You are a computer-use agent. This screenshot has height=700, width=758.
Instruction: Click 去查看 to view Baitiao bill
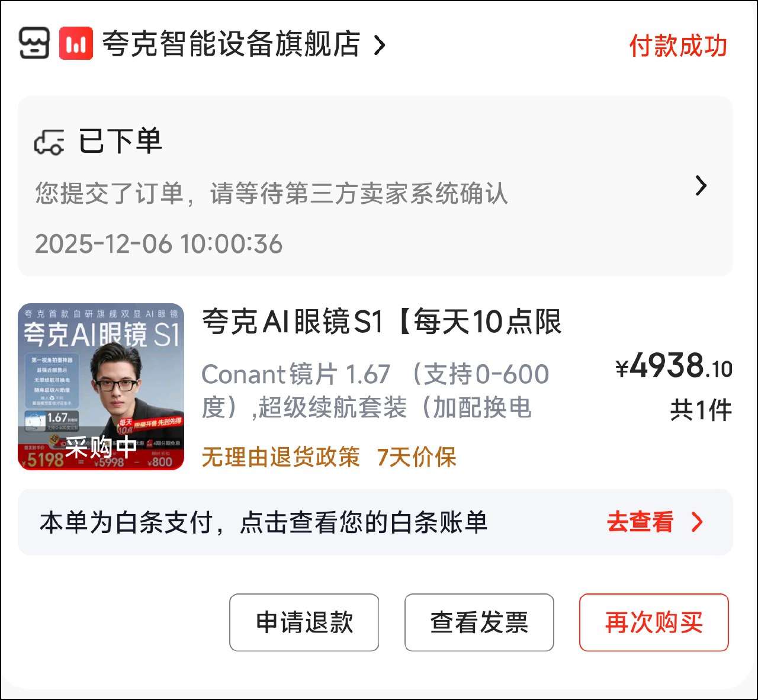click(640, 522)
